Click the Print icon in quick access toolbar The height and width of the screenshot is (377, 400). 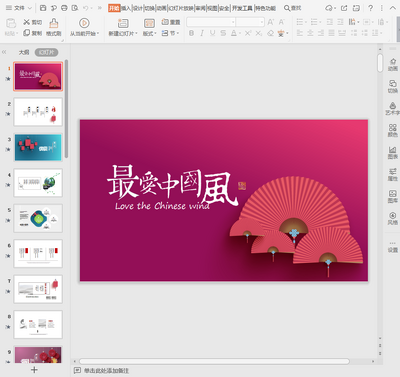click(64, 8)
